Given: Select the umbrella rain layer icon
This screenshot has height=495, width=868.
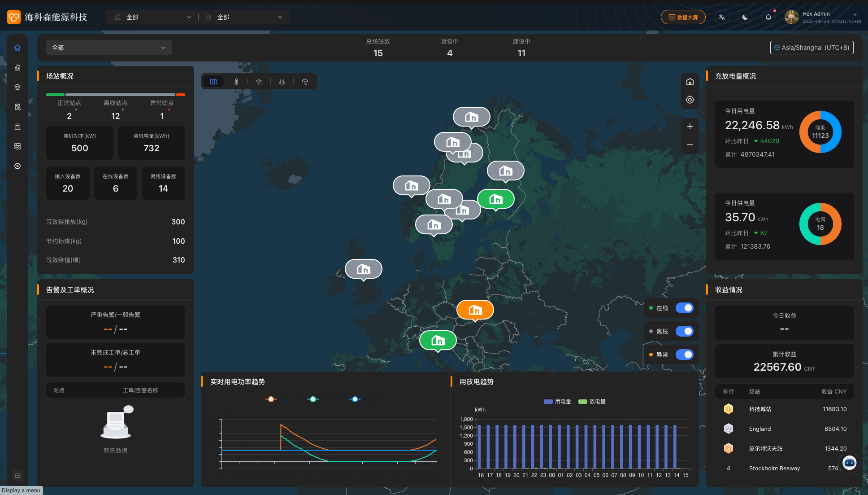Looking at the screenshot, I should tap(305, 82).
